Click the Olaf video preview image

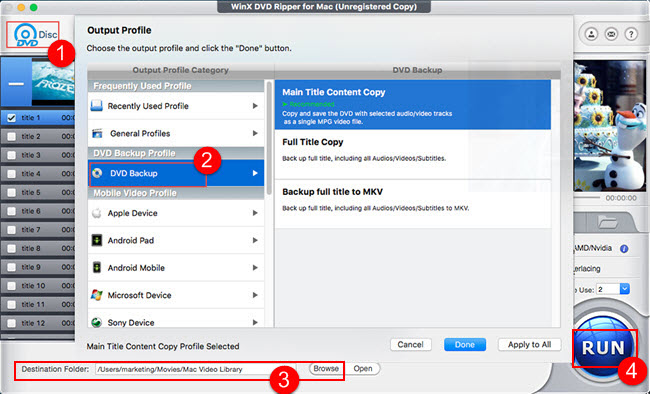click(610, 126)
